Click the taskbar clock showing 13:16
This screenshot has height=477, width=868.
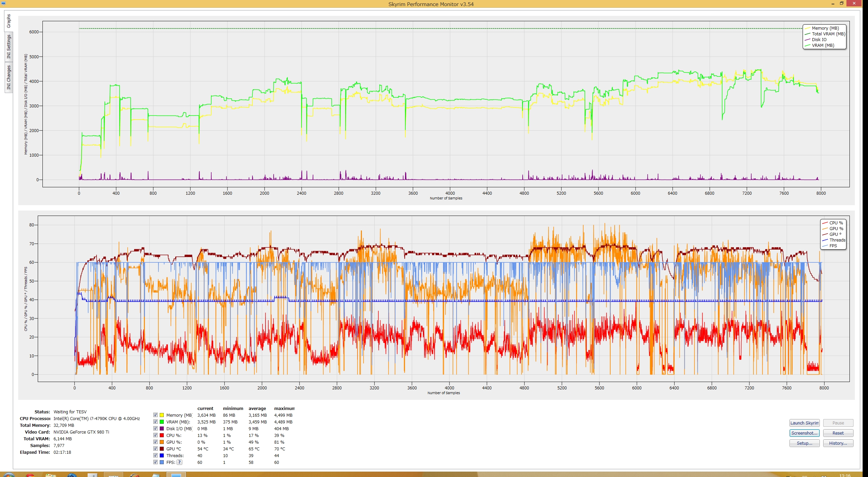(x=845, y=475)
